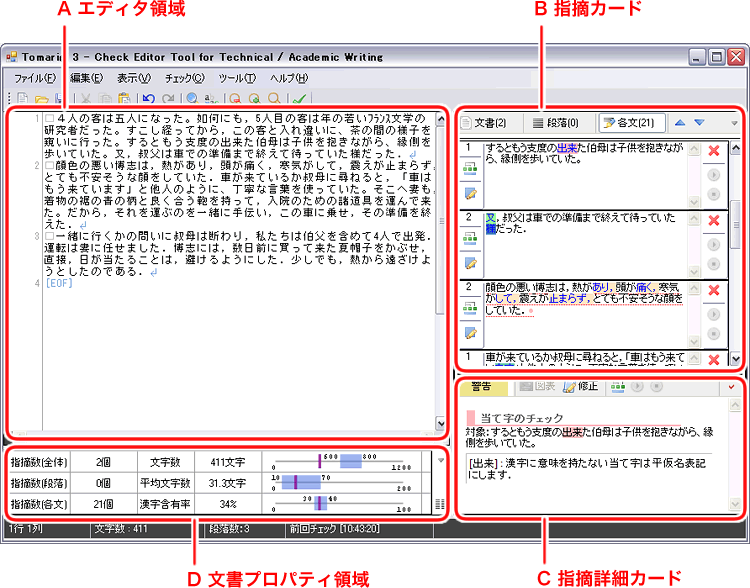Click the plain orange magnifier icon
Viewport: 750px width, 588px height.
(274, 99)
